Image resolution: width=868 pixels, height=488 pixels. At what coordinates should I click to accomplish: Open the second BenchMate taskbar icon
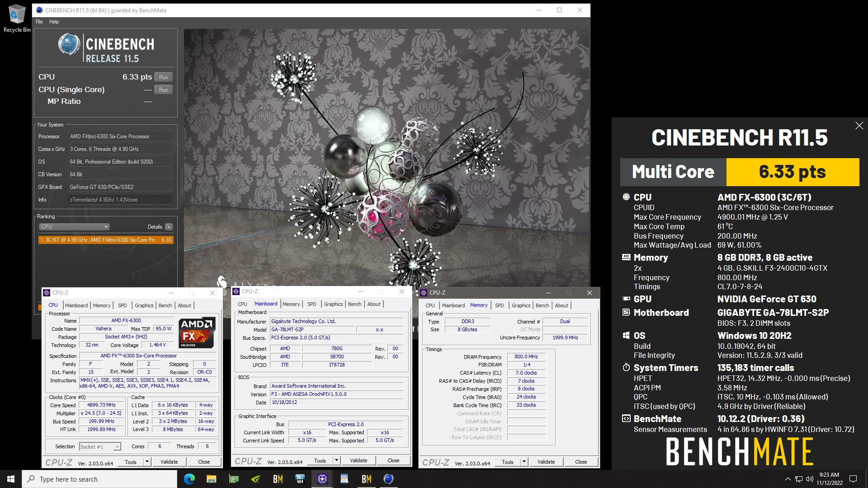coord(366,479)
